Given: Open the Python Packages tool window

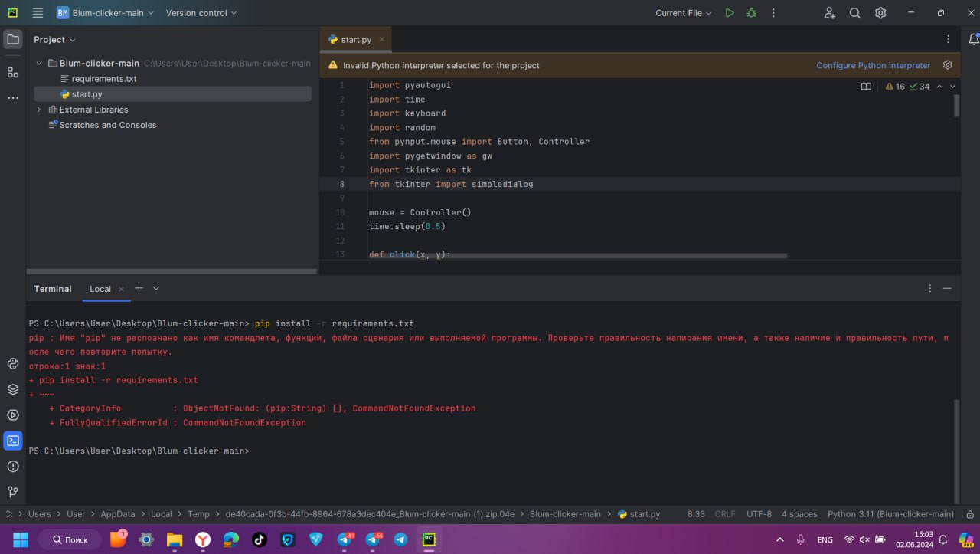Looking at the screenshot, I should (13, 389).
